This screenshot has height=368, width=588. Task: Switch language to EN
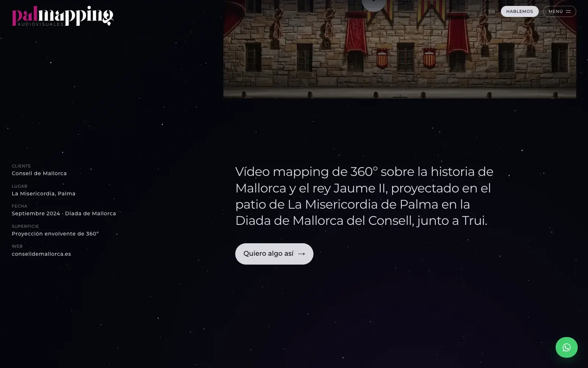492,11
